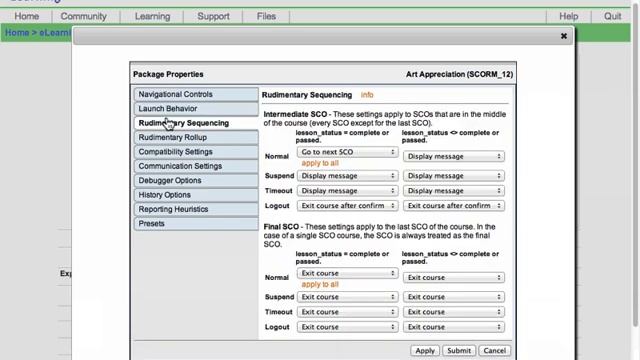Open History Options tab
The image size is (640, 360).
tap(196, 195)
